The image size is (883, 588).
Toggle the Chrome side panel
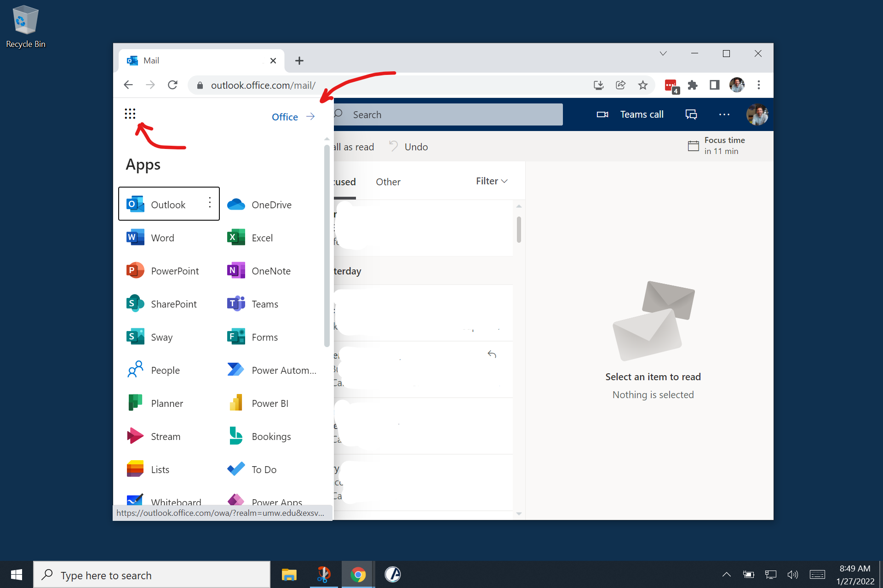714,85
